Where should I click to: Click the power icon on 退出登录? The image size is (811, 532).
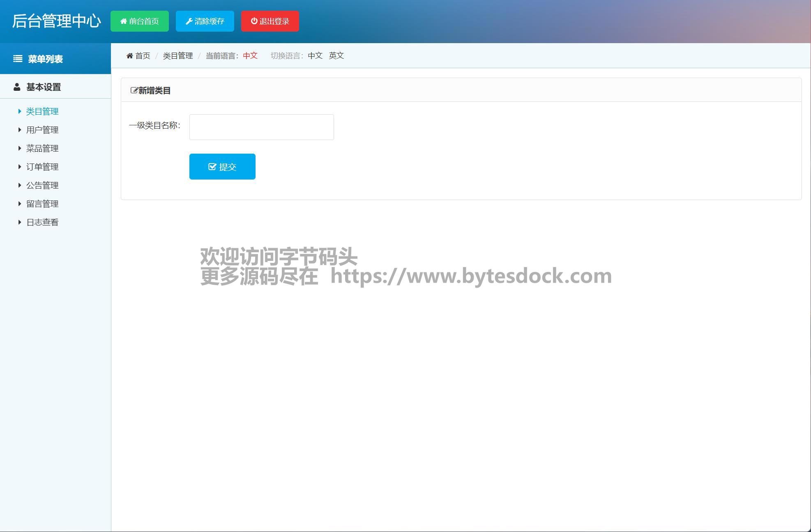pos(254,21)
